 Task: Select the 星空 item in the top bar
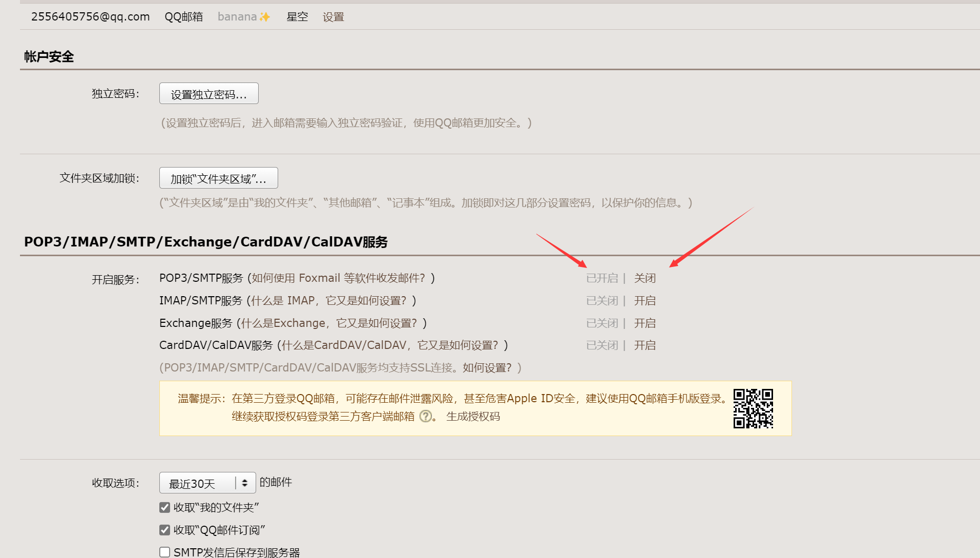pos(297,17)
